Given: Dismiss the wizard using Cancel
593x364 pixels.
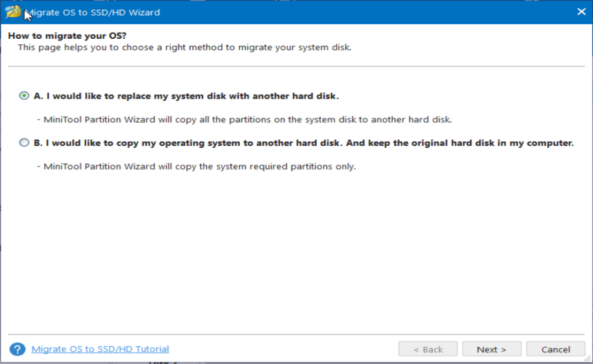Looking at the screenshot, I should click(x=555, y=348).
